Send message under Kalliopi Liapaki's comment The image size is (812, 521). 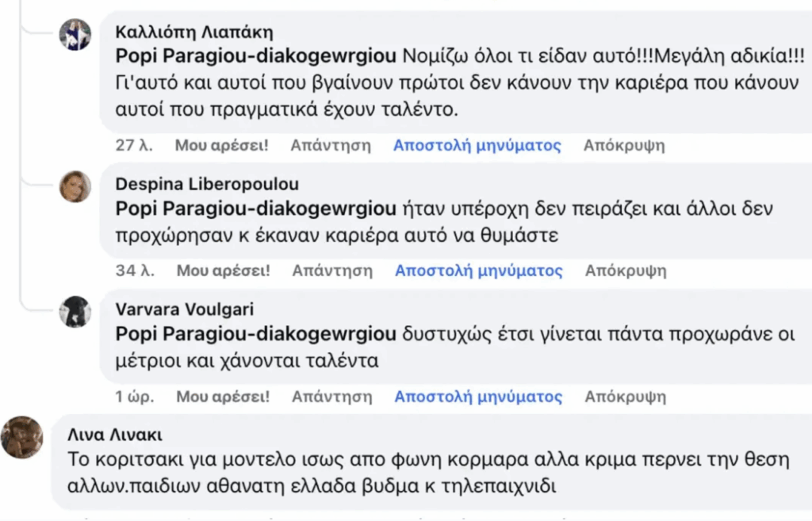click(477, 145)
